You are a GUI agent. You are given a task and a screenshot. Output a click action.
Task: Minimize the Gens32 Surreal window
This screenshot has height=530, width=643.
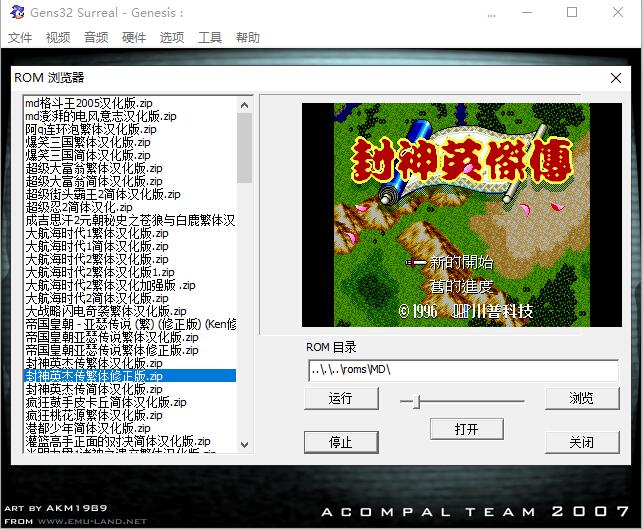(x=527, y=12)
